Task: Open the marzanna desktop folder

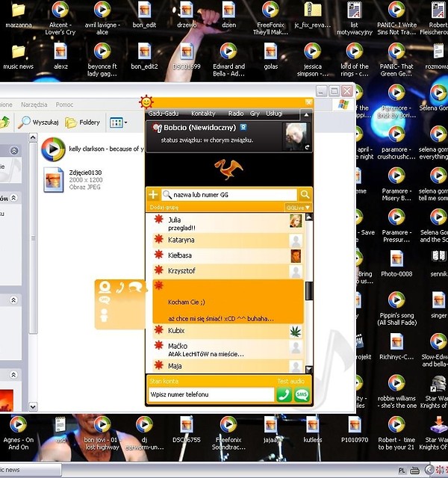Action: 18,15
